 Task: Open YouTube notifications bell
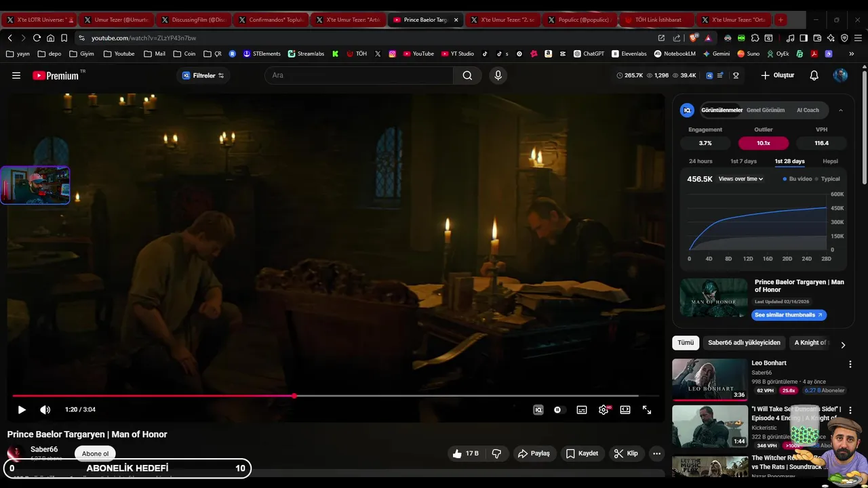pos(814,75)
